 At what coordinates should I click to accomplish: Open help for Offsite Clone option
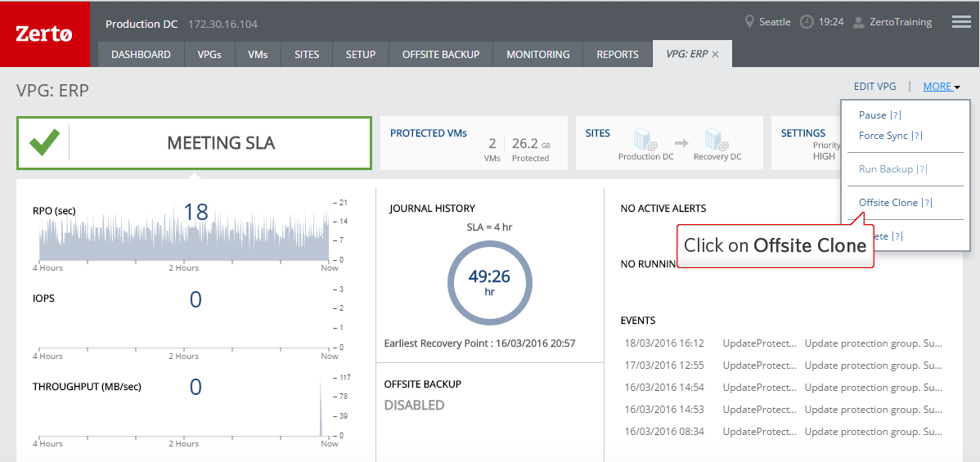[x=927, y=203]
